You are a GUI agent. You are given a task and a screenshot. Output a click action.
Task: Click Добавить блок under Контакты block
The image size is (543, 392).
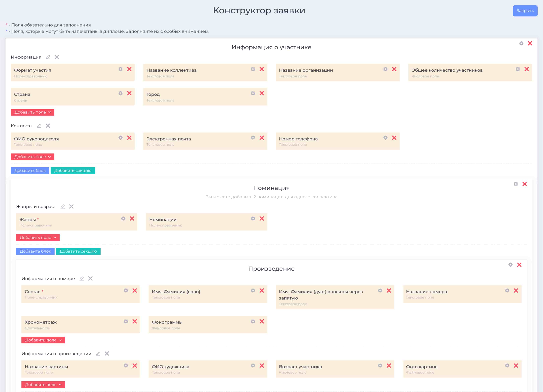pyautogui.click(x=30, y=170)
